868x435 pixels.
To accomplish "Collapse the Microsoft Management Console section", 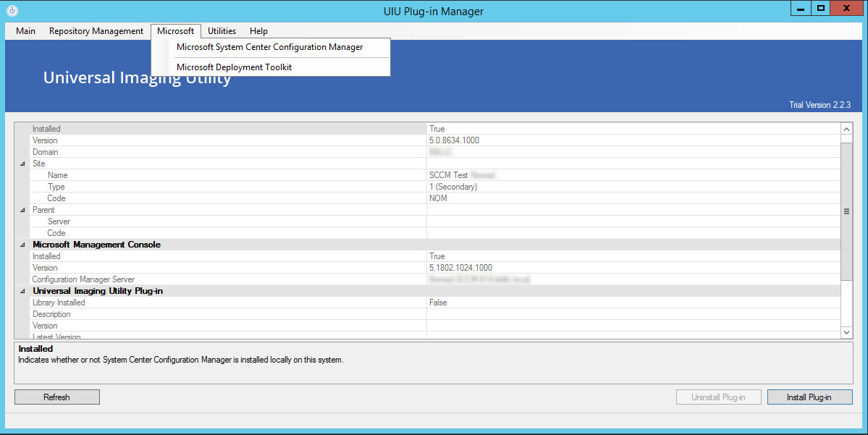I will pos(22,245).
